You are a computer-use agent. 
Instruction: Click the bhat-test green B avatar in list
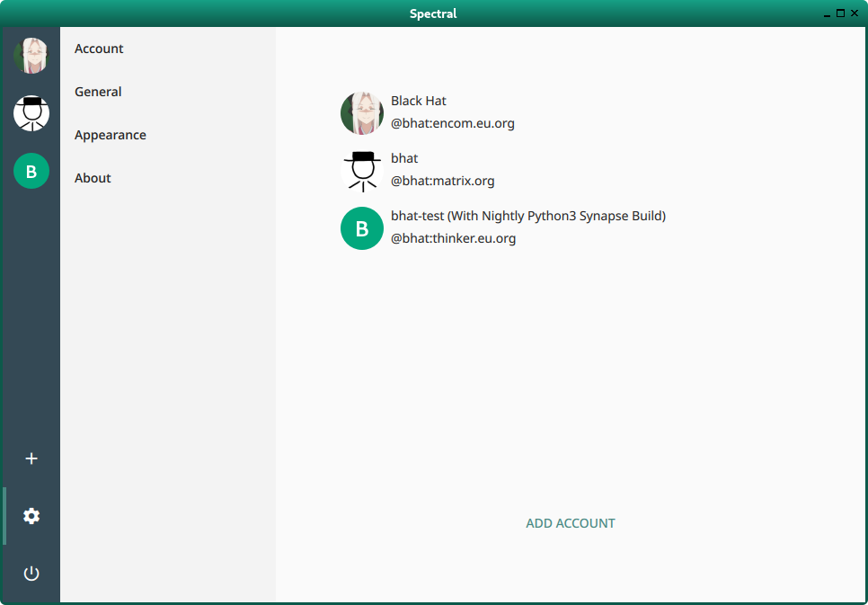tap(362, 228)
